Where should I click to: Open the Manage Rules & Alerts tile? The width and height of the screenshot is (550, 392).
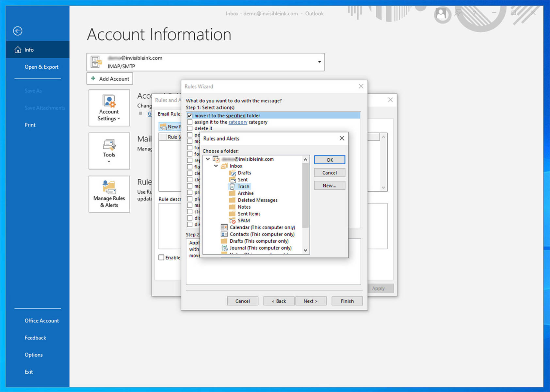pyautogui.click(x=109, y=194)
